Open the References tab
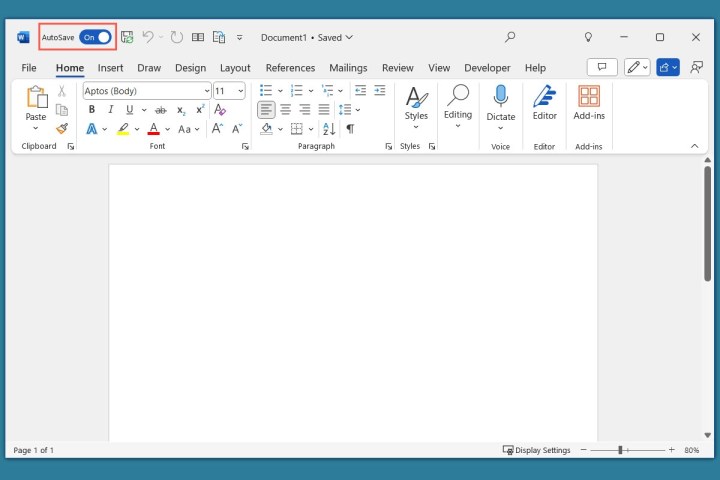 pos(290,68)
